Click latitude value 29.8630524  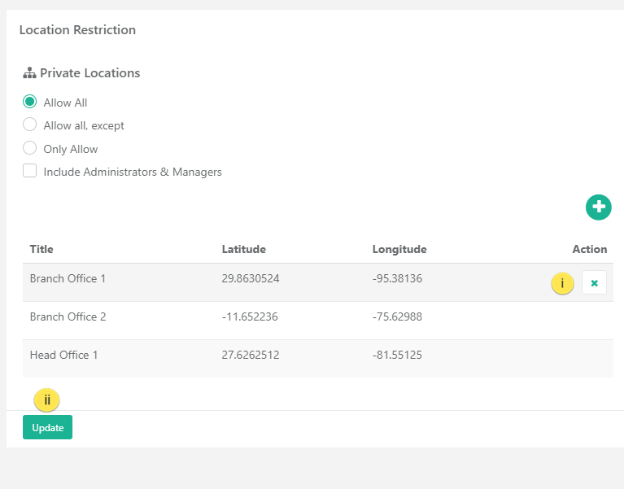click(250, 278)
